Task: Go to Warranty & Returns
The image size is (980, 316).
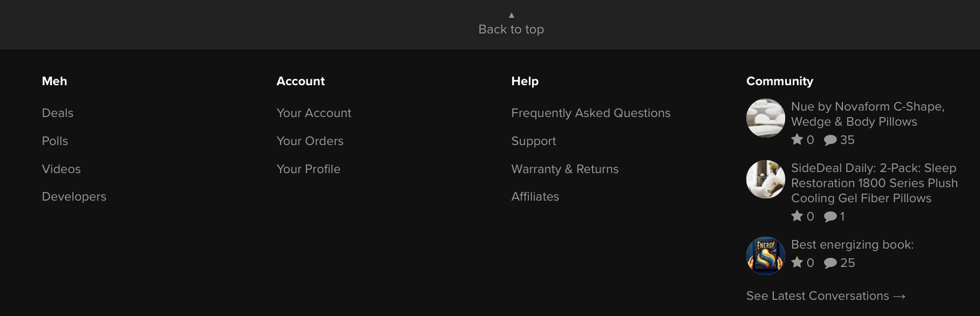Action: (x=564, y=169)
